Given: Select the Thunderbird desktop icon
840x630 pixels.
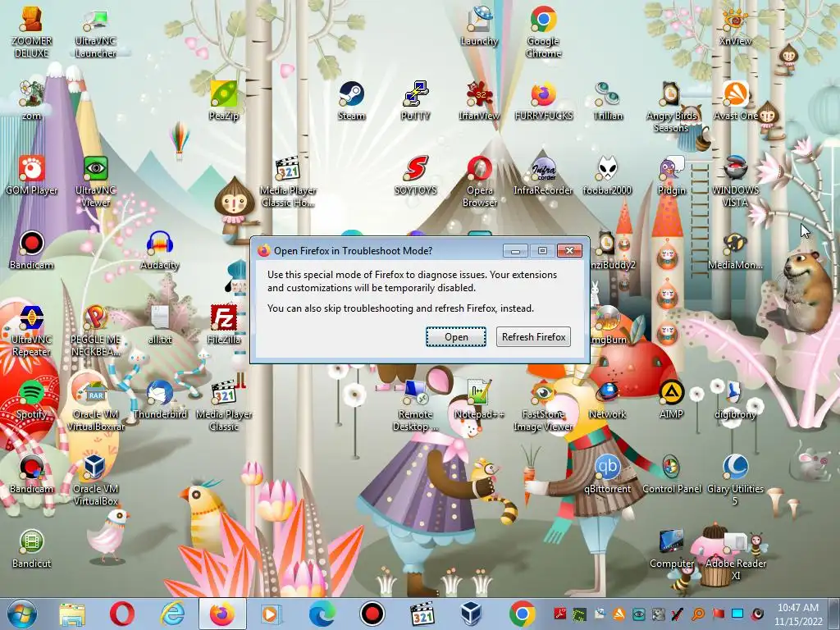Looking at the screenshot, I should click(x=160, y=399).
